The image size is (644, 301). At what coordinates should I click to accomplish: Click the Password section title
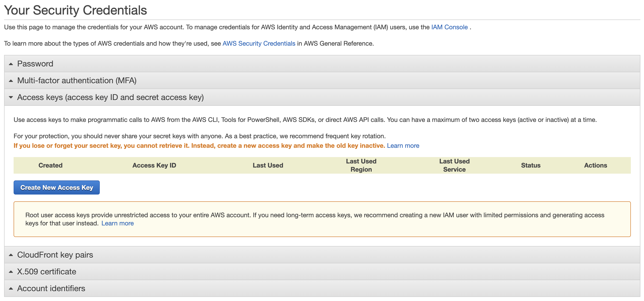pyautogui.click(x=35, y=64)
